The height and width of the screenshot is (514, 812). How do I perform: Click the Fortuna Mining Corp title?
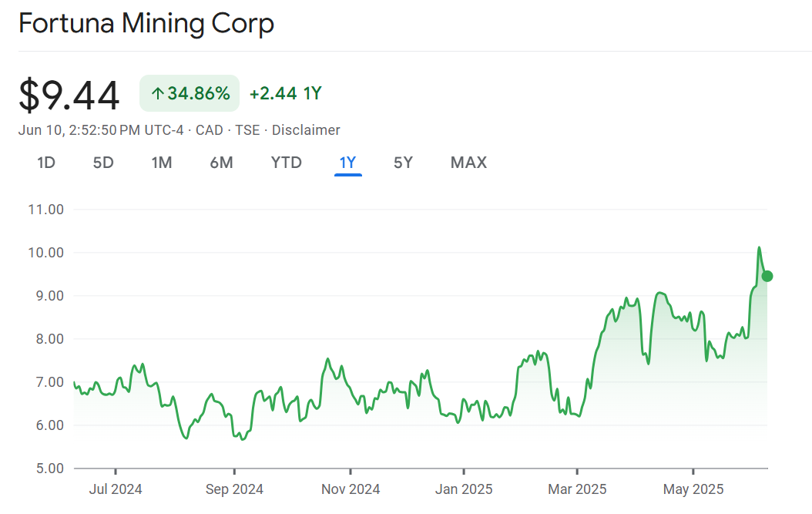click(x=146, y=24)
